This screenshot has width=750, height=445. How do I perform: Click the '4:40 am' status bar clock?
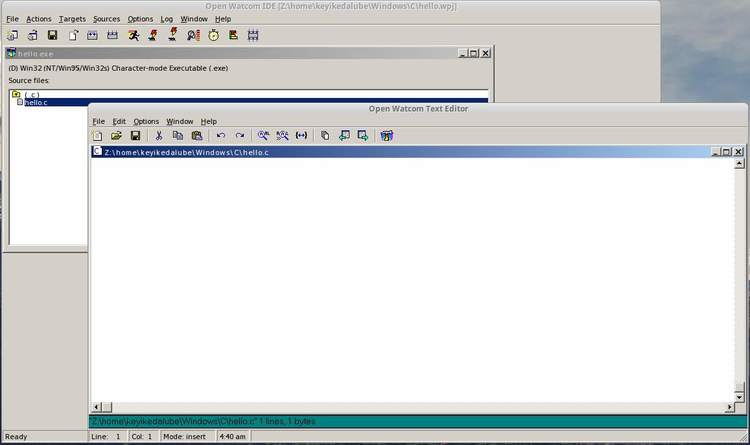pyautogui.click(x=232, y=436)
